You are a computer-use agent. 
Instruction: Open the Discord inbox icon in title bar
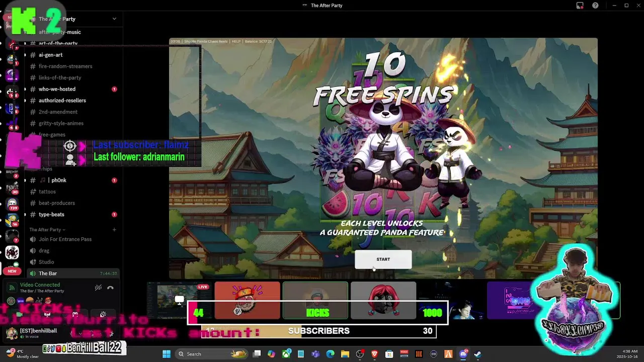(x=580, y=6)
